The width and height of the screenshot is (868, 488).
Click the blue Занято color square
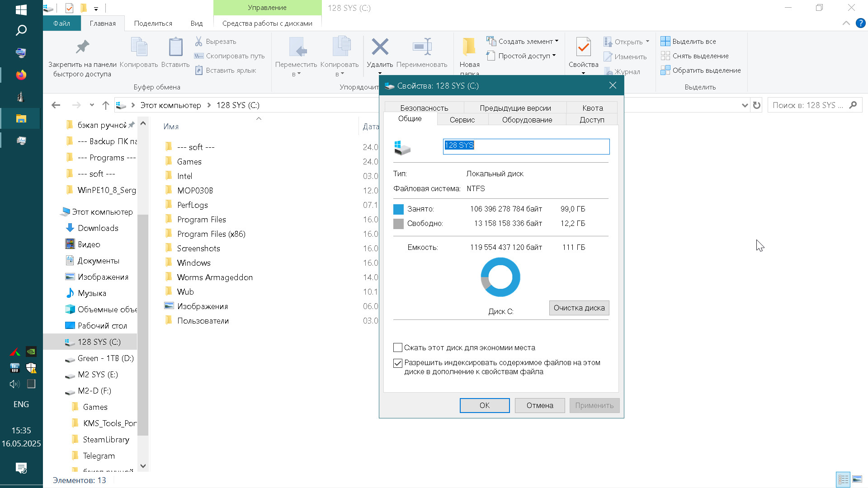click(x=398, y=209)
